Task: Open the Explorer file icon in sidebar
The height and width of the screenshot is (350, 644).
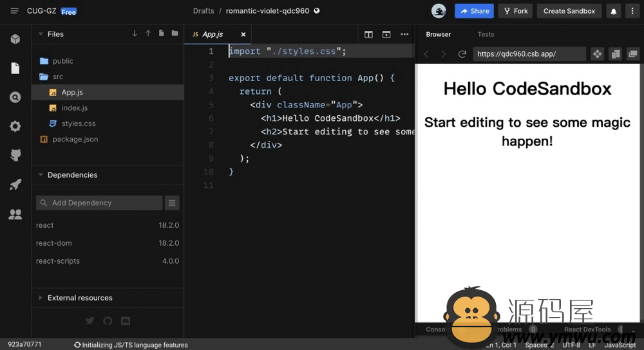Action: point(15,68)
